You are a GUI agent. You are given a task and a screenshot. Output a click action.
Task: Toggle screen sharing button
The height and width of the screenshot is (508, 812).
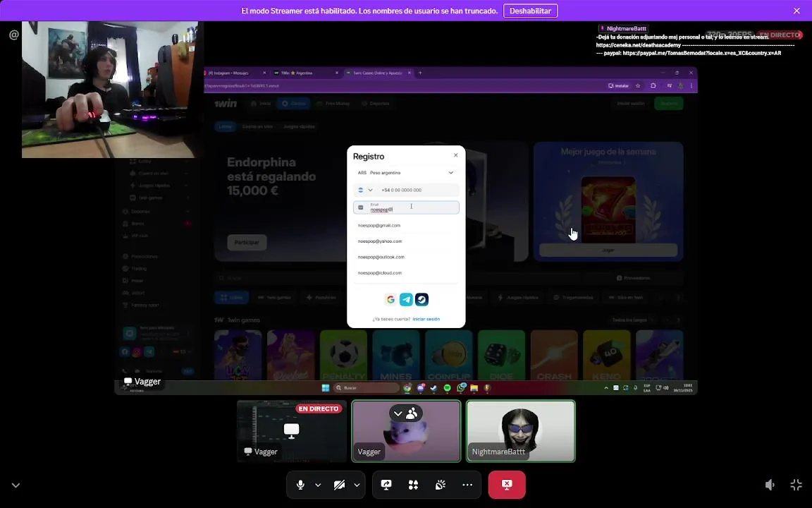pyautogui.click(x=386, y=485)
